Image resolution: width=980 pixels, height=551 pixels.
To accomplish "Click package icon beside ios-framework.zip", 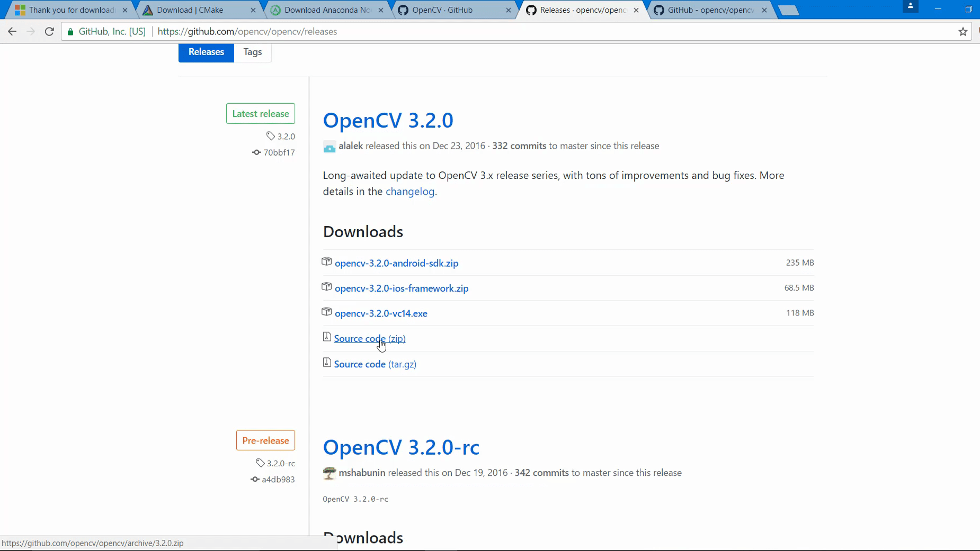I will coord(327,287).
